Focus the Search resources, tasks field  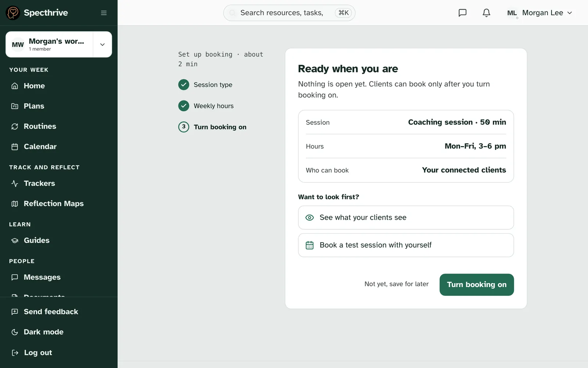pos(289,13)
